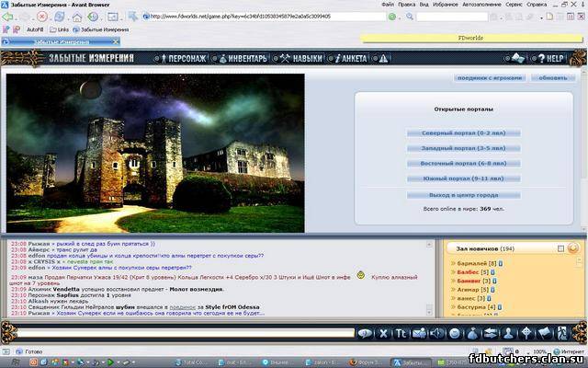Click the X clear chat icon
Viewport: 588px width, 368px height.
pos(383,333)
